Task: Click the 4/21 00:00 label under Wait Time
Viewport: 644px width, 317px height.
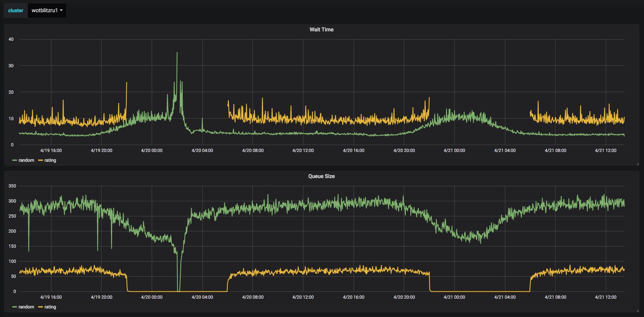Action: coord(454,150)
